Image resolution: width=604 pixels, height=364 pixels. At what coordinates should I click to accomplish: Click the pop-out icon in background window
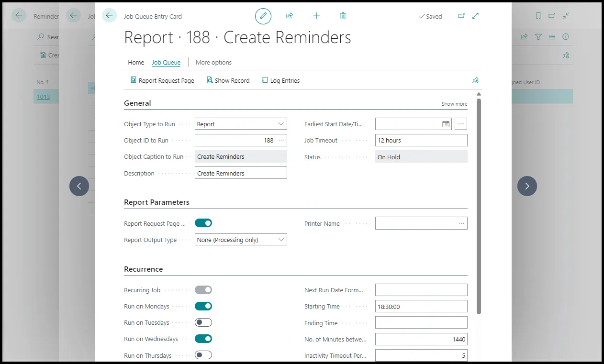tap(552, 16)
